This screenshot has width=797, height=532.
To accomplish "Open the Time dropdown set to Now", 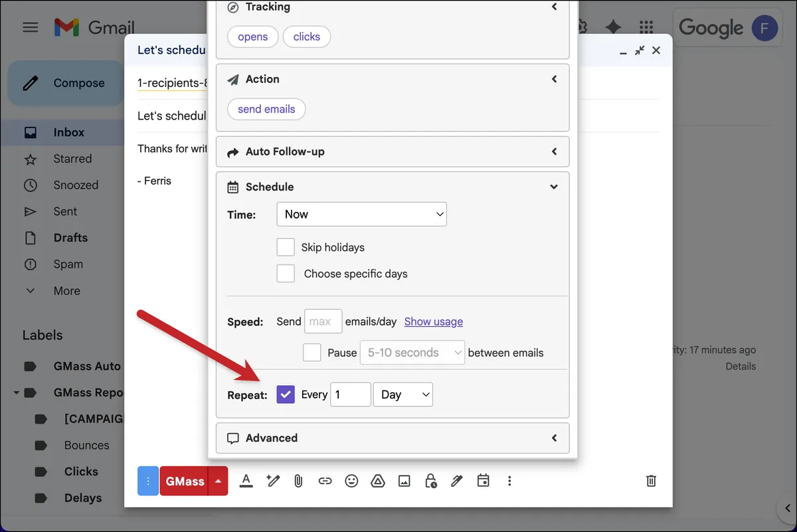I will 362,215.
